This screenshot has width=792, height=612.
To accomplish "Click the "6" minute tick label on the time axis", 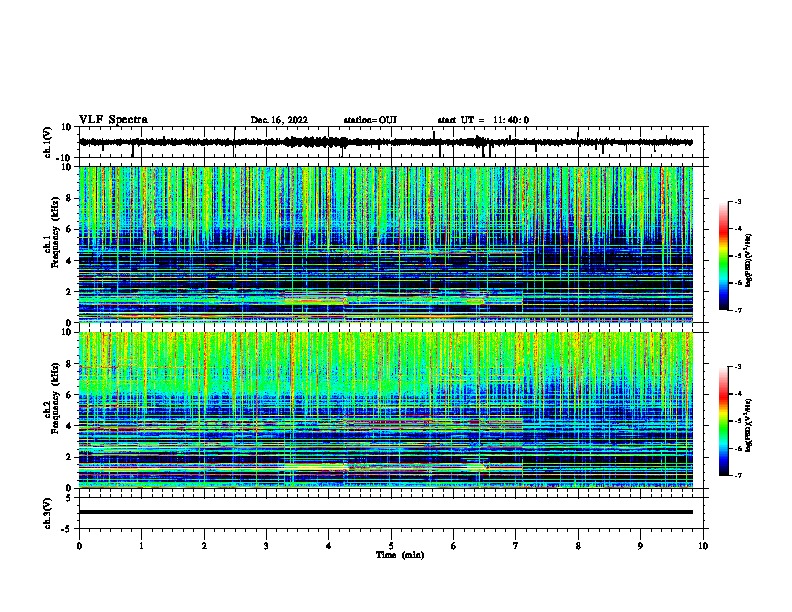I will (x=454, y=546).
